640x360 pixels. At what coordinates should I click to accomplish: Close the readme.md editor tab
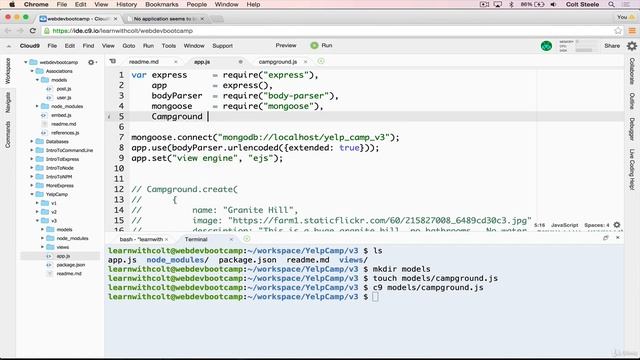point(176,62)
